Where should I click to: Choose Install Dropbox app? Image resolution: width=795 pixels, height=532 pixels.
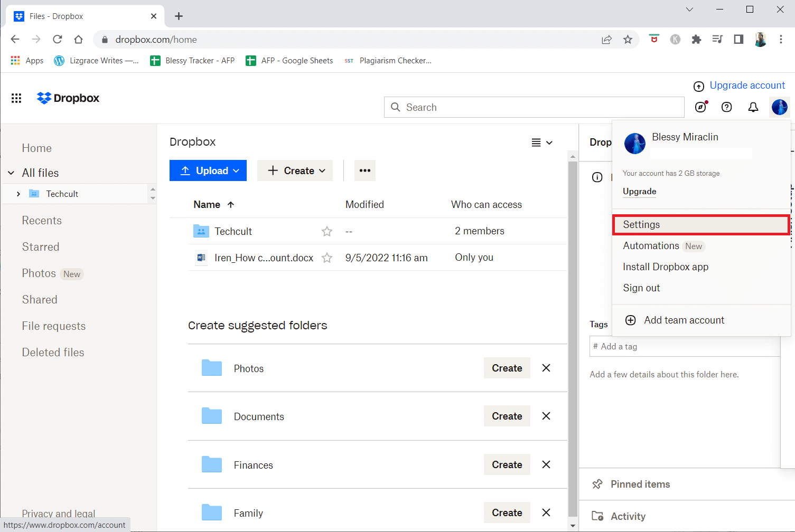[x=701, y=267]
